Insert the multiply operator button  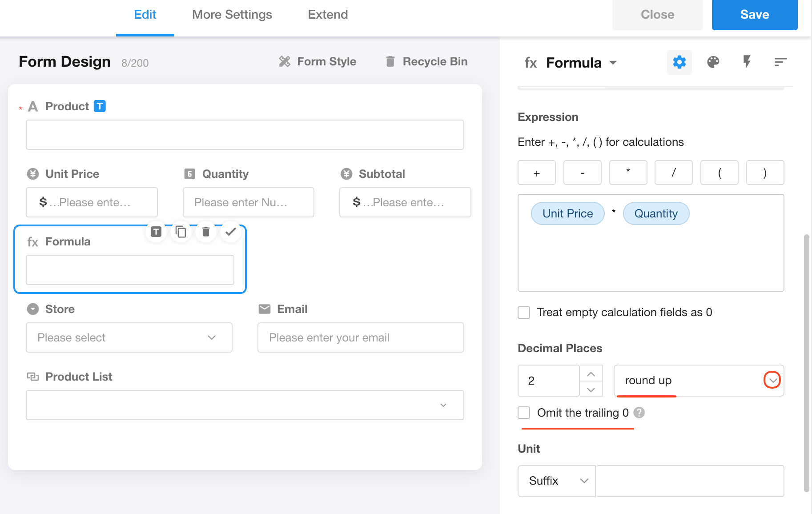pyautogui.click(x=628, y=173)
